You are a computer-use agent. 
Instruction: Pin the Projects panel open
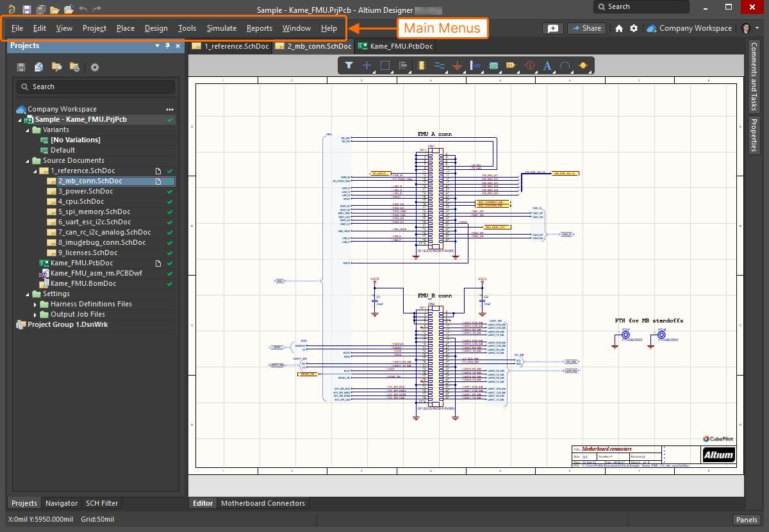167,46
